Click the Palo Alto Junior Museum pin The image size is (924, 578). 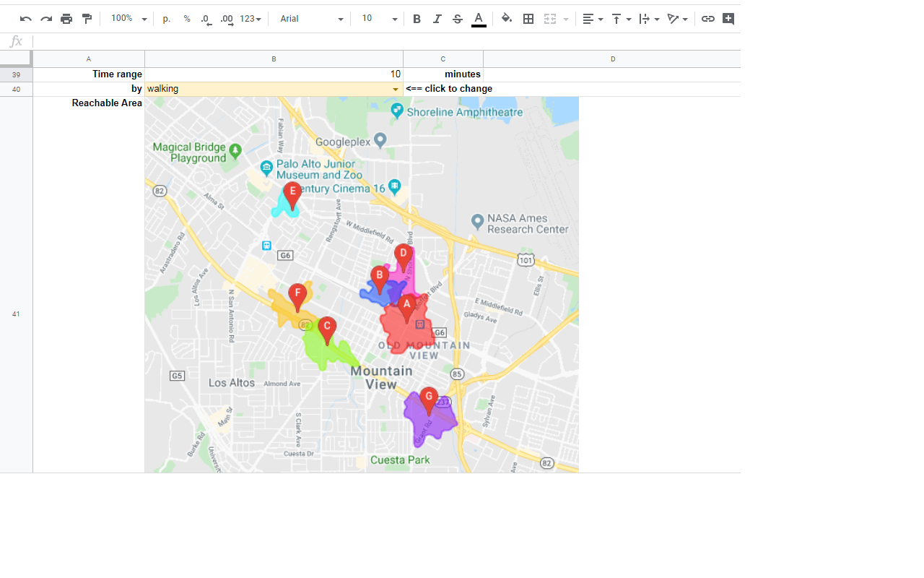point(266,169)
